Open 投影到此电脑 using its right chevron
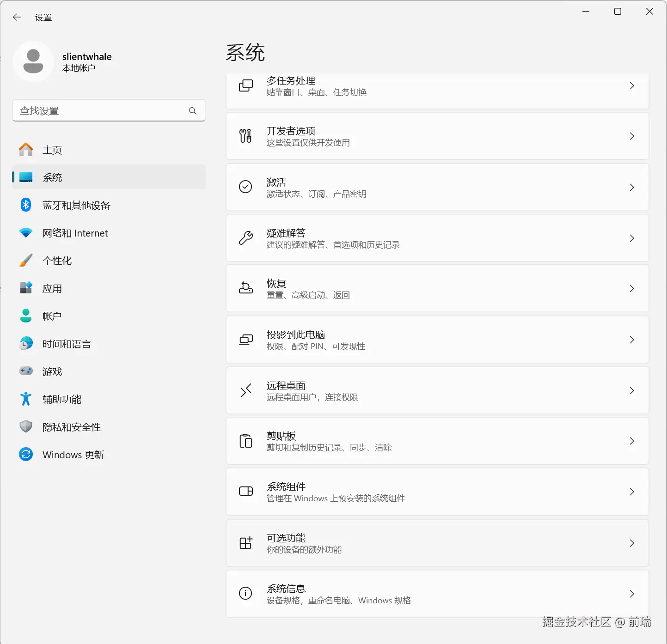667x644 pixels. [x=632, y=340]
